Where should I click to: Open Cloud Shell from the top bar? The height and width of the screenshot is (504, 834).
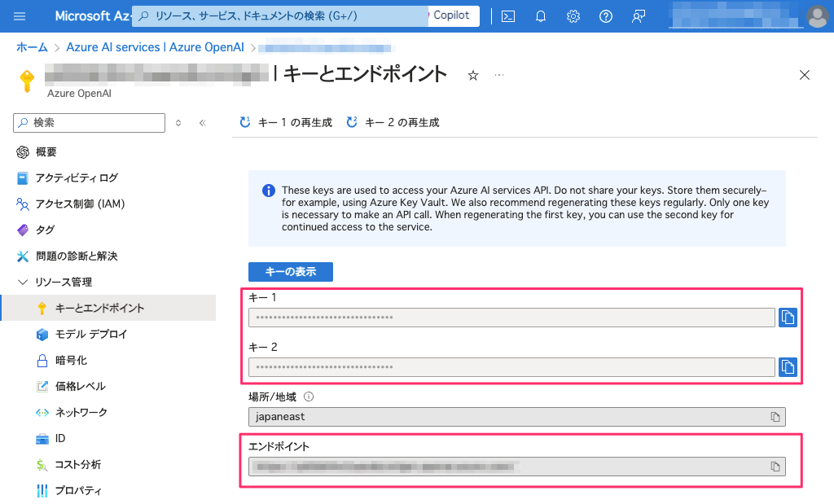click(508, 16)
